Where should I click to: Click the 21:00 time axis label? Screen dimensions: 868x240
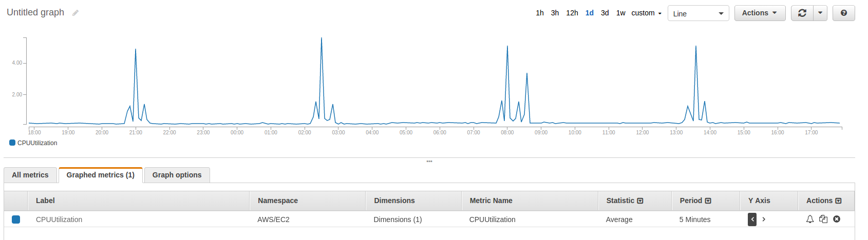136,132
